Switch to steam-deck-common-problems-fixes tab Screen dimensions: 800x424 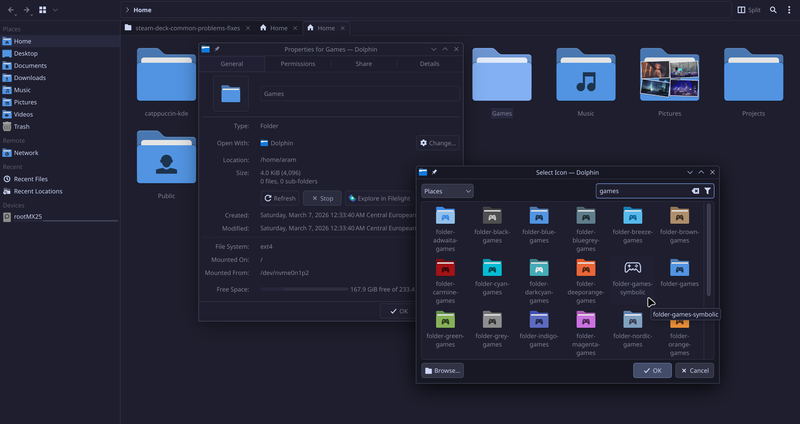click(188, 28)
